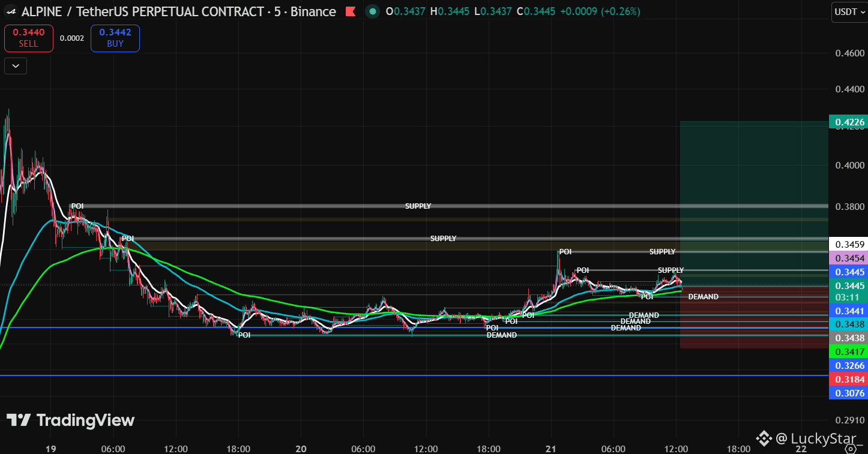Click the red flag icon beside Binance
868x454 pixels.
point(351,11)
